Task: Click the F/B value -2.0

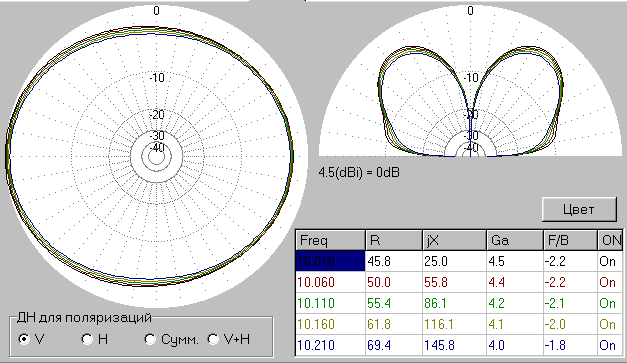Action: [570, 324]
